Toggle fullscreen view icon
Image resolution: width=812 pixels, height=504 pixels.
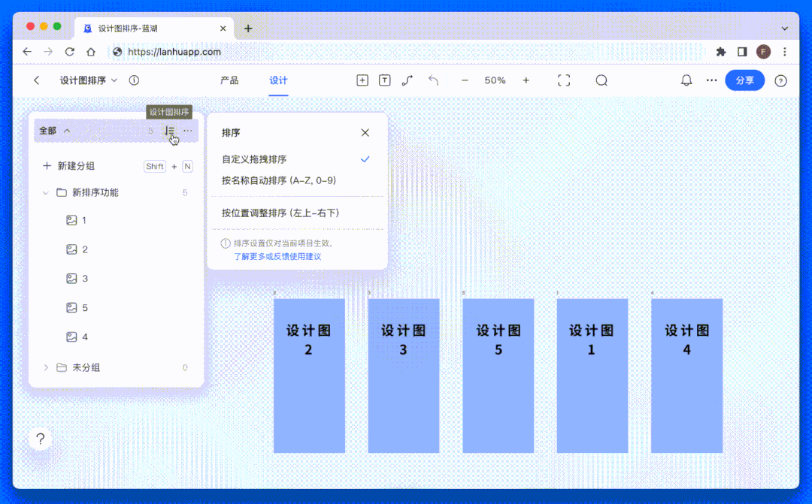click(564, 80)
